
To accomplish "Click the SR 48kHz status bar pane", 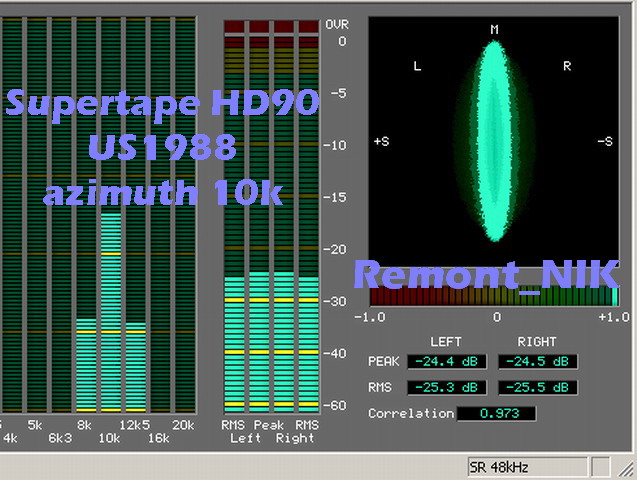I will click(x=526, y=467).
